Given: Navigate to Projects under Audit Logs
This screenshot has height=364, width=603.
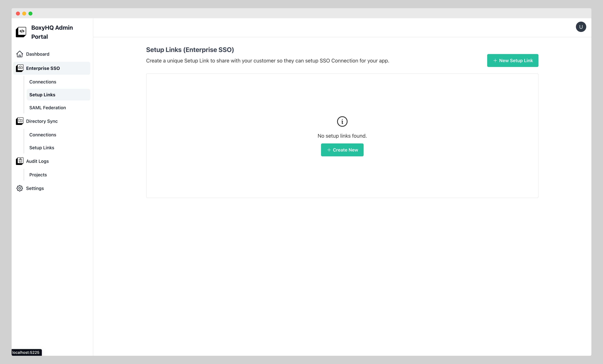Looking at the screenshot, I should [38, 175].
